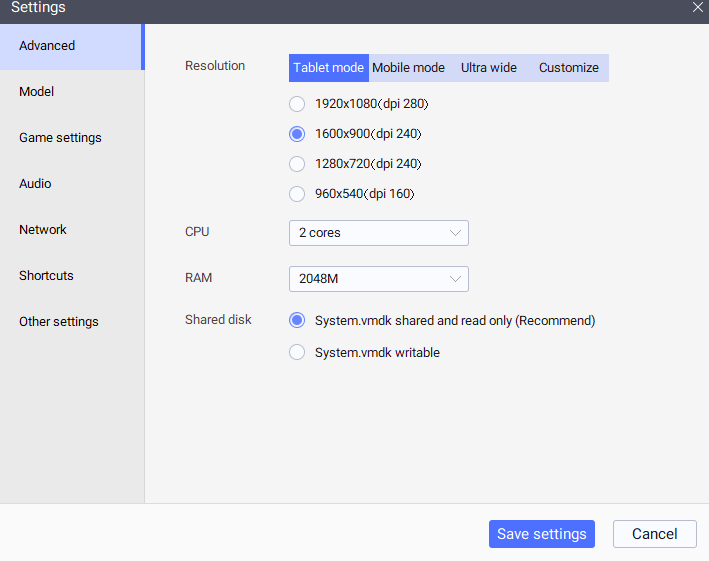Screen dimensions: 709x561
Task: Click the Save settings button
Action: 542,534
